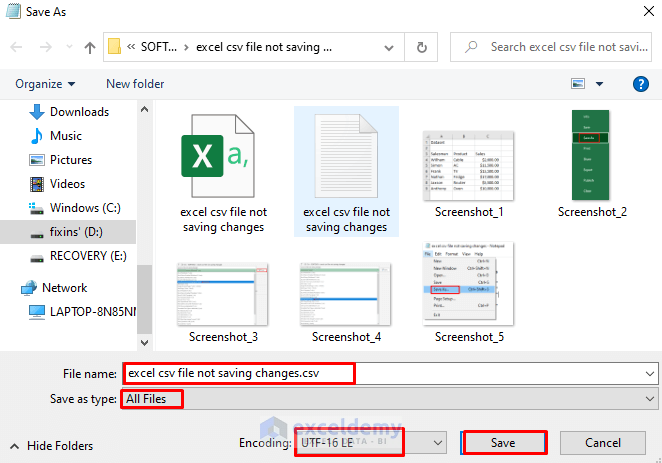Expand the address bar history dropdown
The height and width of the screenshot is (463, 662).
389,47
